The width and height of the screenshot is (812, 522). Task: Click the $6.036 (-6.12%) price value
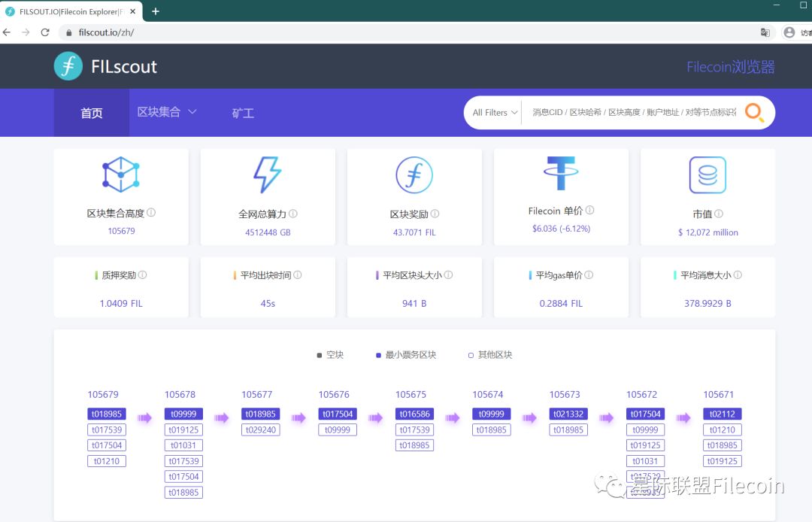pos(562,229)
